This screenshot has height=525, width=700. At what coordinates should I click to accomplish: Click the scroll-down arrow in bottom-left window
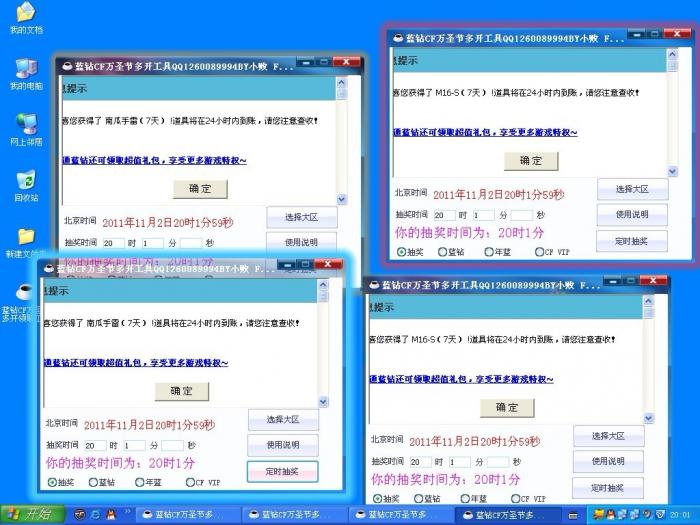(323, 402)
